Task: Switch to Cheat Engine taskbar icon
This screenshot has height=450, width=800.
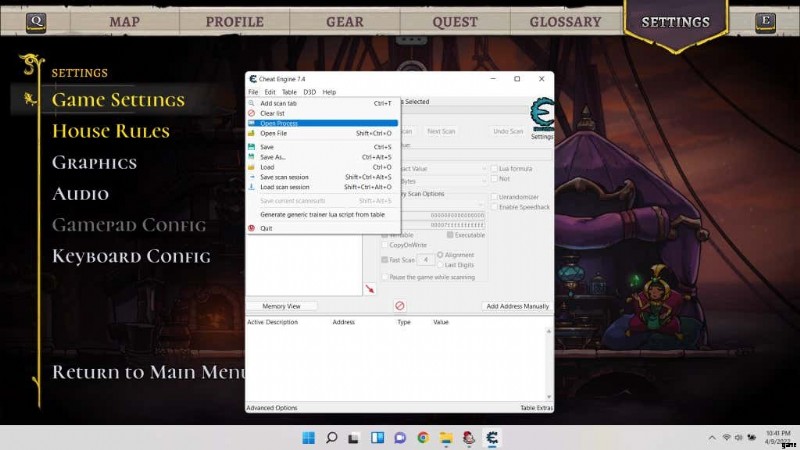Action: coord(492,438)
